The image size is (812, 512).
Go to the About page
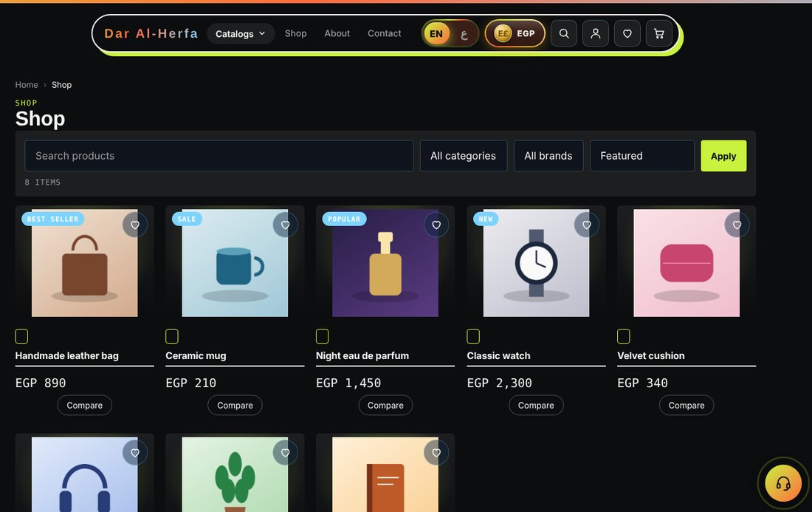337,33
